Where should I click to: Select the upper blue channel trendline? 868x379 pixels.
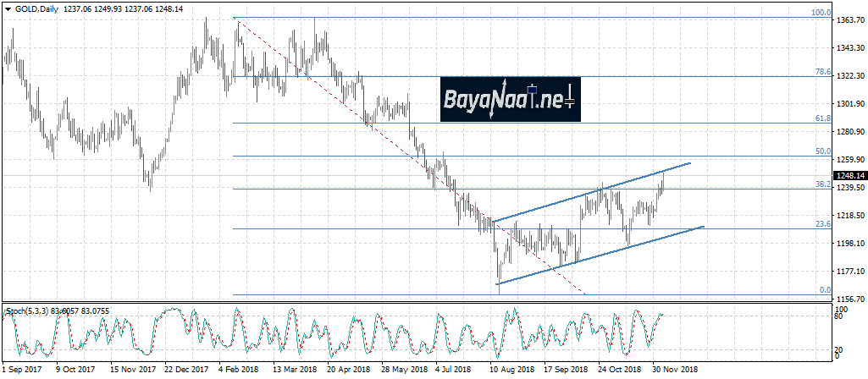(x=593, y=192)
